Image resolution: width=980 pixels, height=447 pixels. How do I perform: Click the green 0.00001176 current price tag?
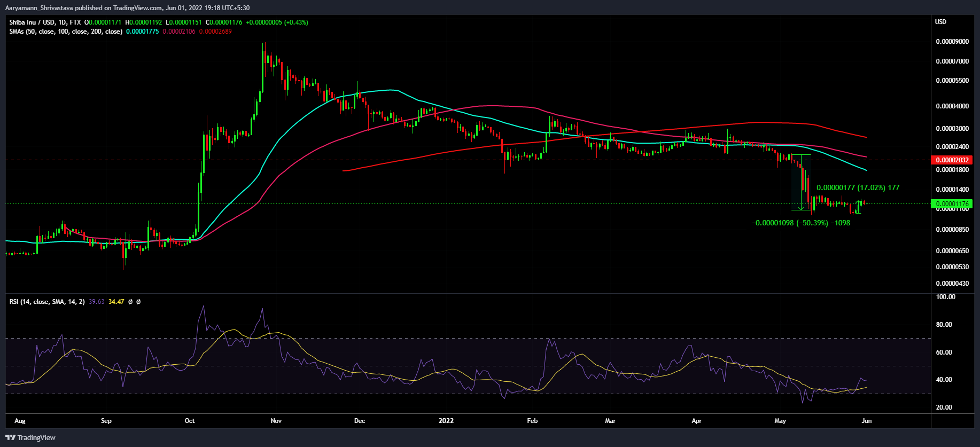pyautogui.click(x=951, y=203)
